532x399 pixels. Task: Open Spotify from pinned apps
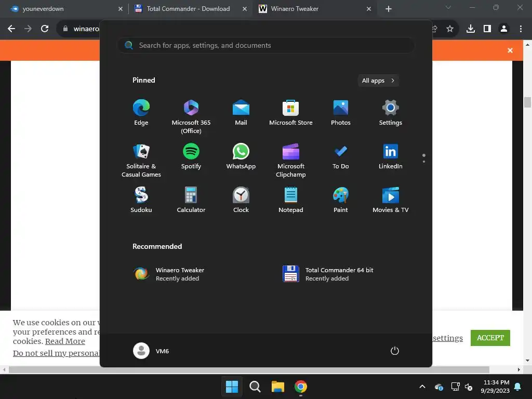tap(191, 157)
